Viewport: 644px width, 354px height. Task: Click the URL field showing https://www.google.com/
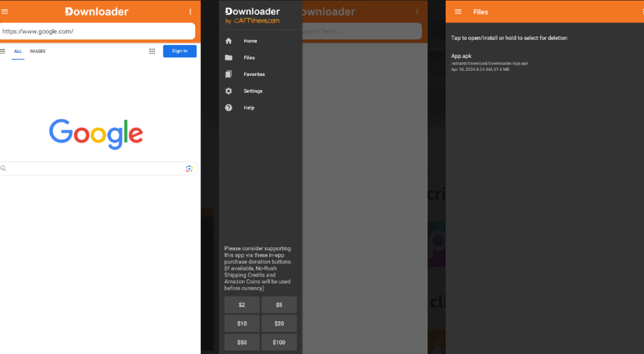click(x=97, y=31)
